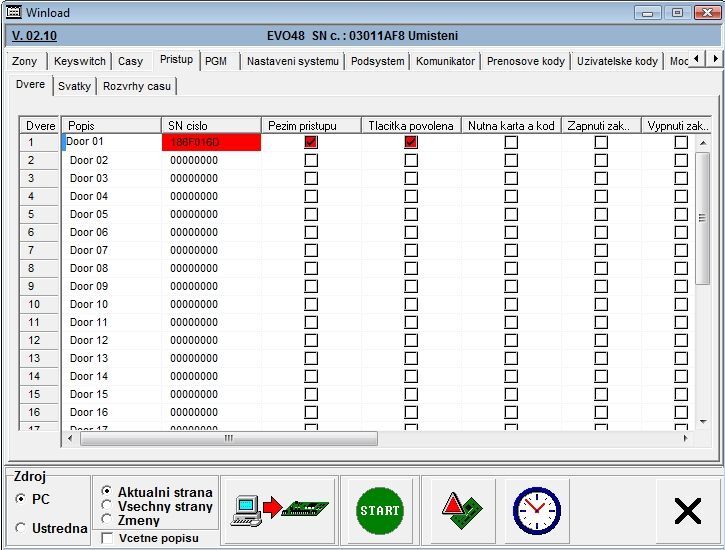
Task: Select the Zmeny radio option
Action: pyautogui.click(x=107, y=520)
